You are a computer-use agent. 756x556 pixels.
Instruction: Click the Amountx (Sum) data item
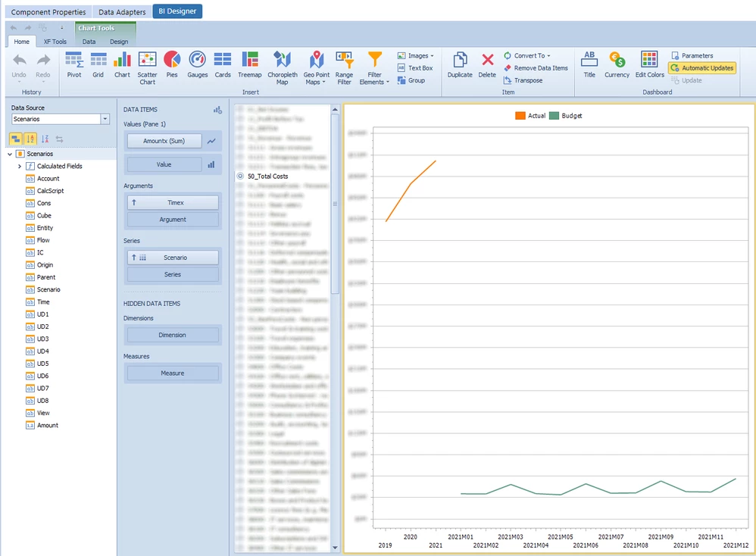[164, 141]
